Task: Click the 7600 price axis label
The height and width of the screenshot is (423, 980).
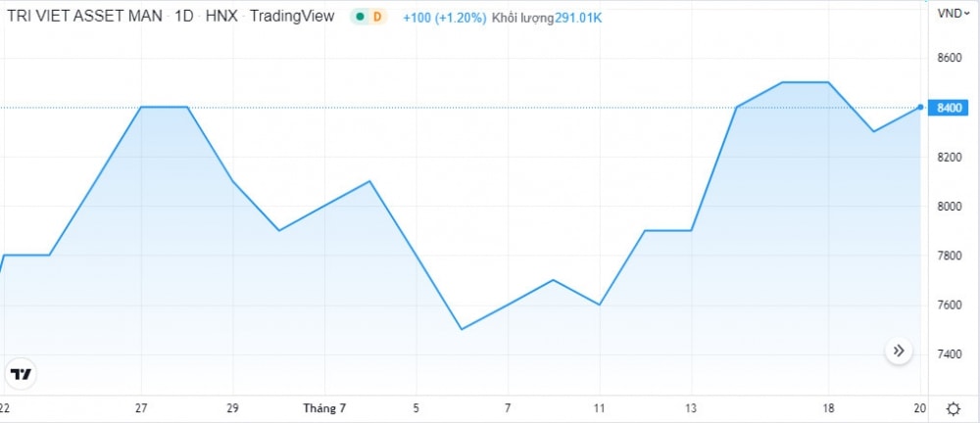Action: click(950, 305)
